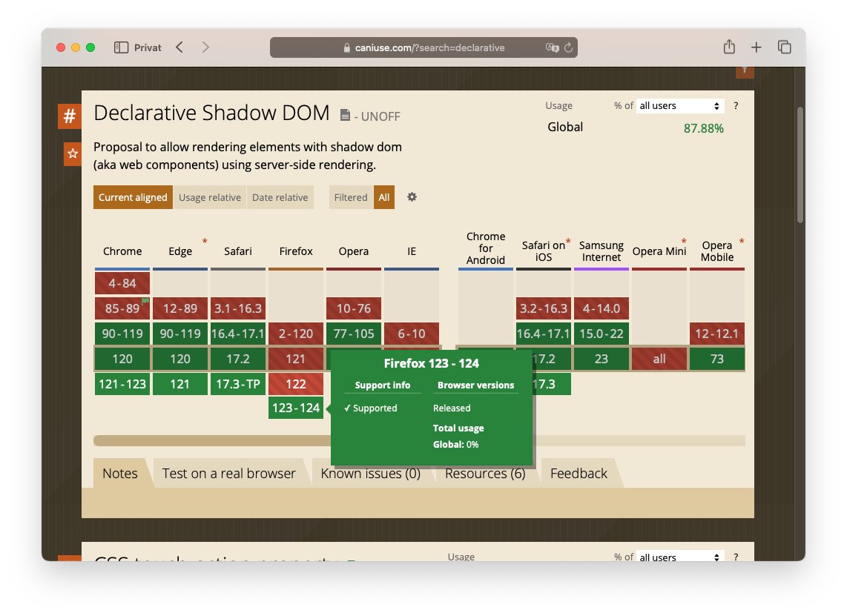This screenshot has height=616, width=847.
Task: Select Opera Mobile 73 cell
Action: coord(716,359)
